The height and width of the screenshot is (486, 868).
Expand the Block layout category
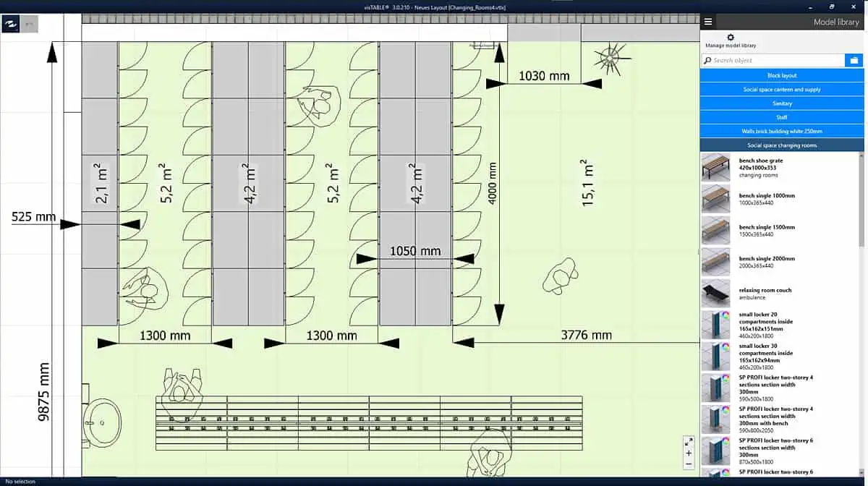click(782, 75)
